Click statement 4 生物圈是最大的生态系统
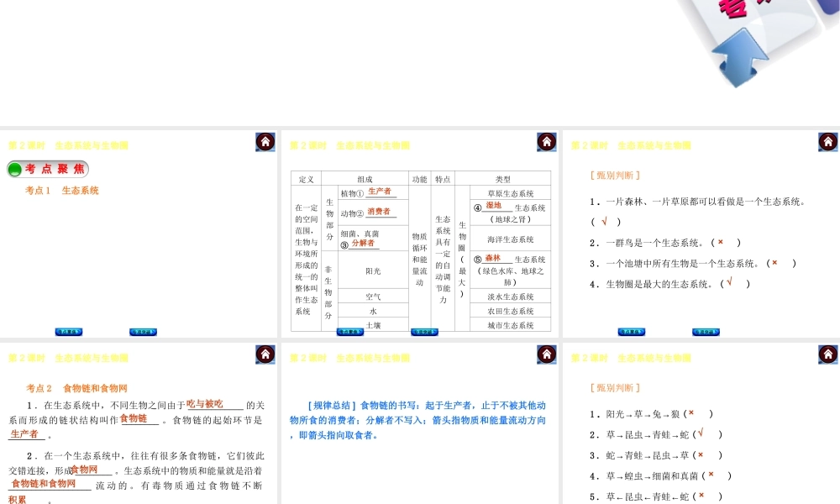The height and width of the screenshot is (504, 840). [x=669, y=284]
